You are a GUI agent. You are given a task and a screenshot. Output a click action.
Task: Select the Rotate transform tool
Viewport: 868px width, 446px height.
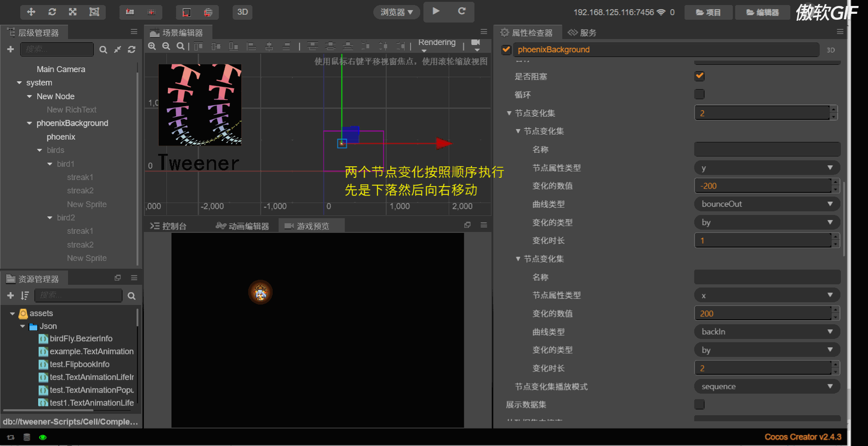coord(52,12)
